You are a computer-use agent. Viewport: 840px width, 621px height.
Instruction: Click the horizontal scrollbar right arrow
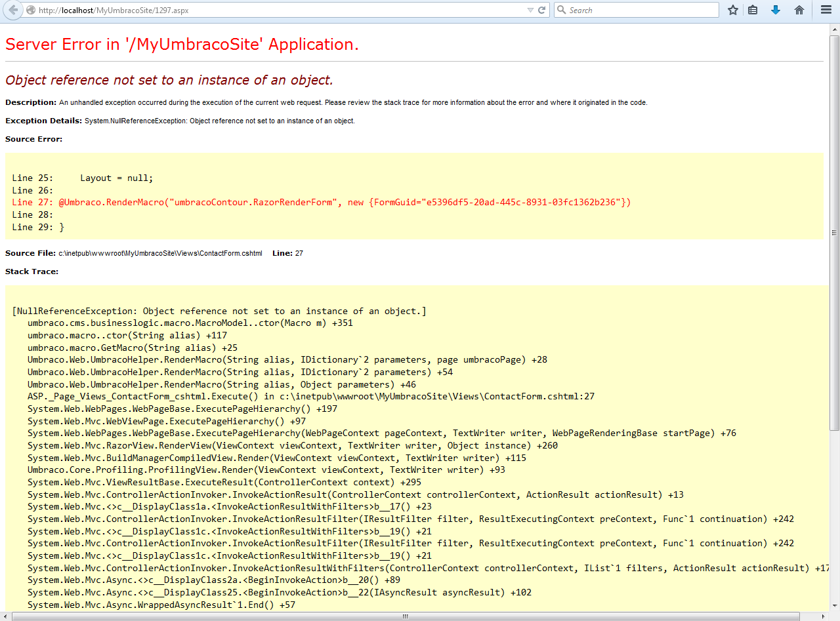click(824, 616)
